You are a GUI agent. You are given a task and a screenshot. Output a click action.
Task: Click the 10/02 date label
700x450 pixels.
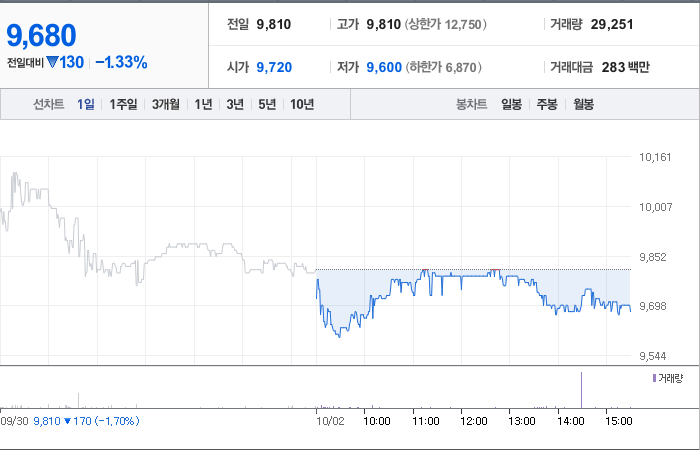(x=330, y=421)
